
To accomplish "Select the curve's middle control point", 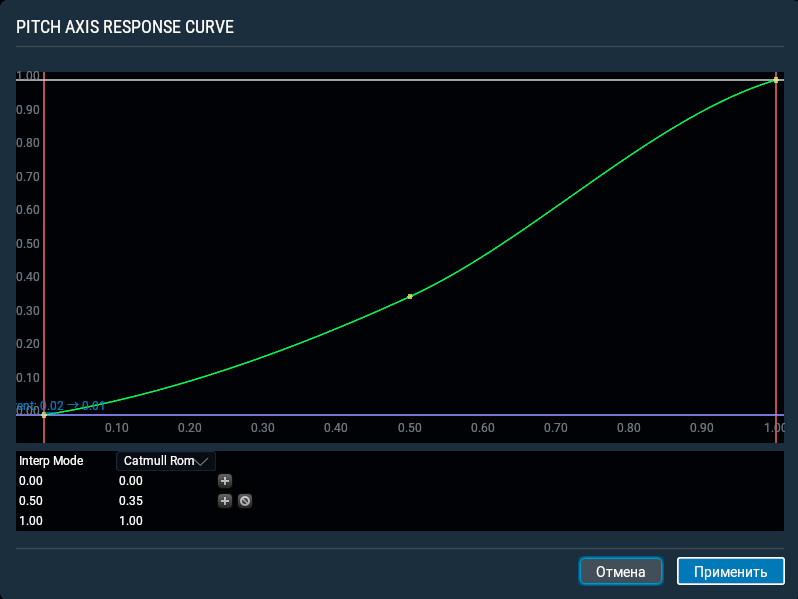I will [410, 297].
